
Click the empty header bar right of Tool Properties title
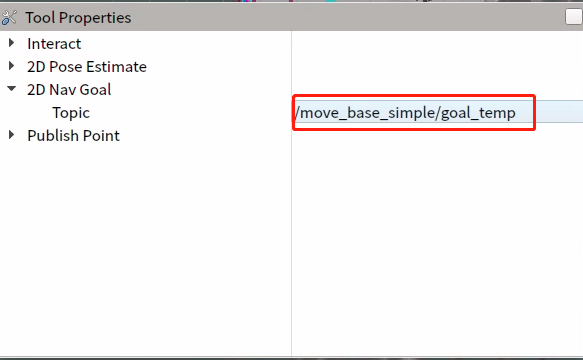pyautogui.click(x=348, y=17)
